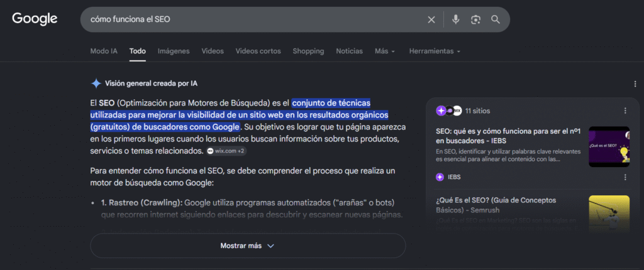Clear the search query with the X icon
Viewport: 644px width, 270px height.
(x=431, y=19)
